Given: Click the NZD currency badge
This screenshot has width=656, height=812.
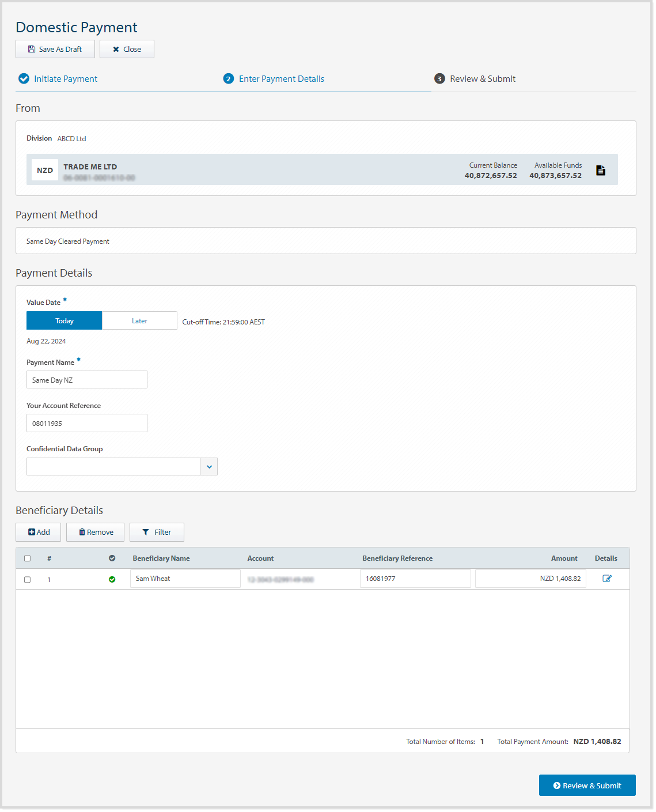Looking at the screenshot, I should point(45,171).
